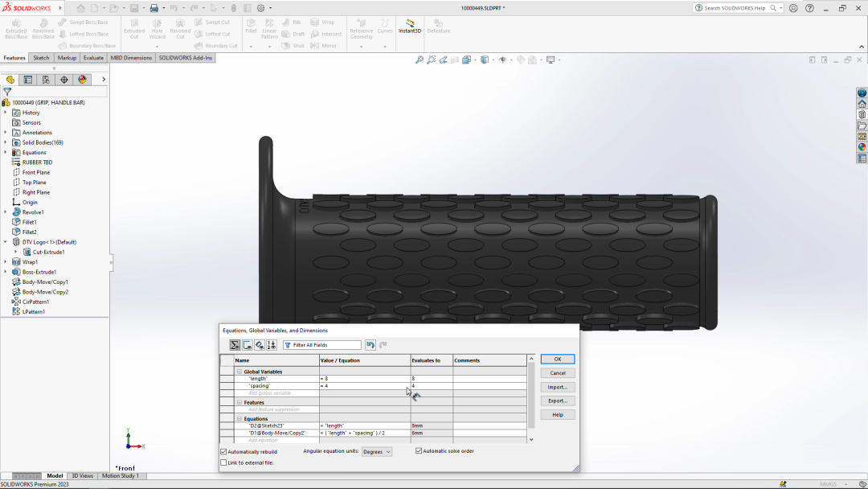Viewport: 868px width, 489px height.
Task: Expand the Annotations tree item
Action: tap(6, 132)
